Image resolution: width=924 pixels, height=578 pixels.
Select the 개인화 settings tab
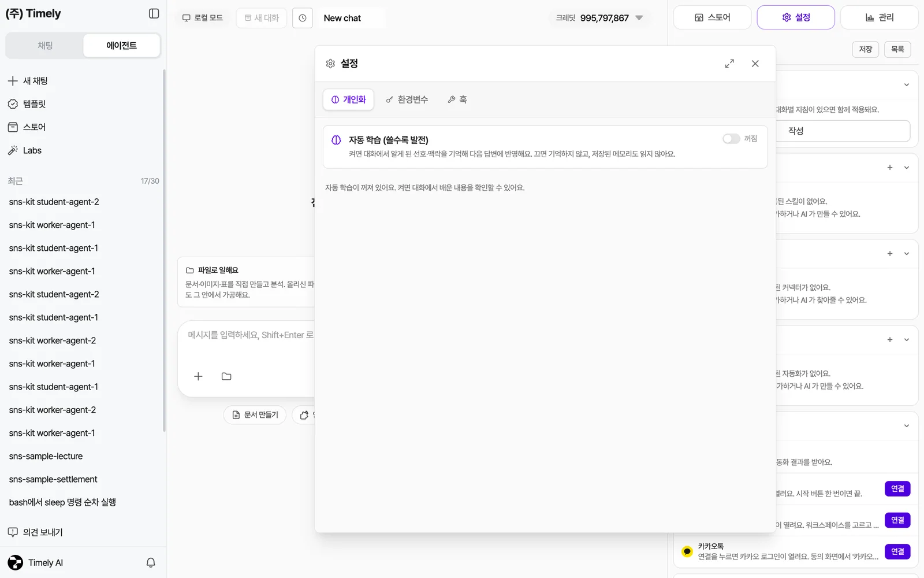348,99
